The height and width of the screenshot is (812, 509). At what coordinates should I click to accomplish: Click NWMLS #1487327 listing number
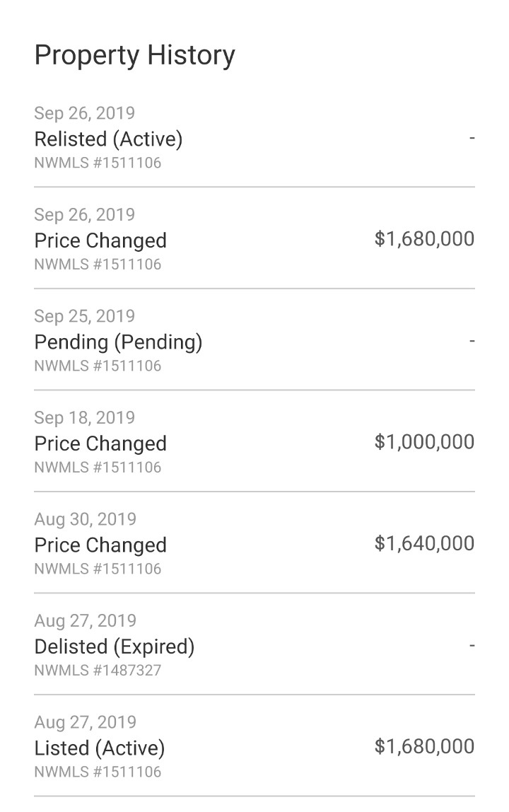(x=98, y=670)
